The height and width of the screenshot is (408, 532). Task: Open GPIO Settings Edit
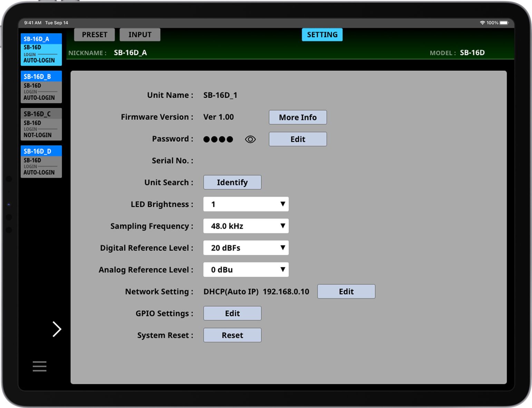click(x=232, y=313)
